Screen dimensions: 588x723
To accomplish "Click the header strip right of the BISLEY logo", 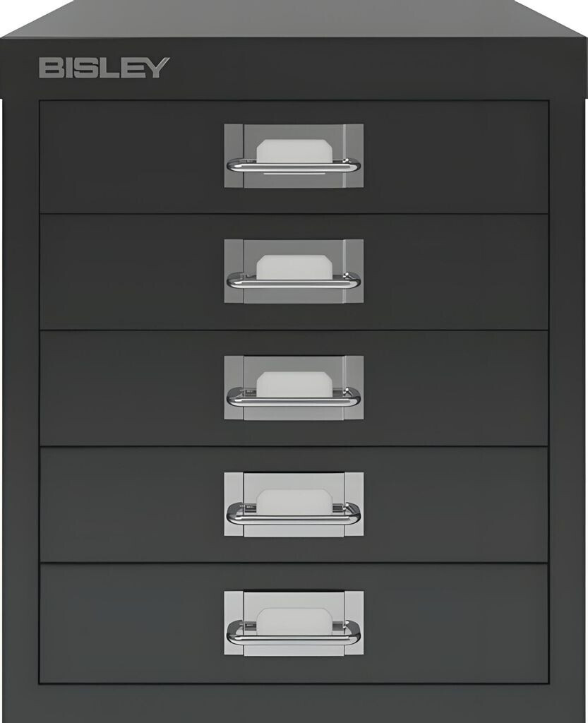I will coord(378,68).
